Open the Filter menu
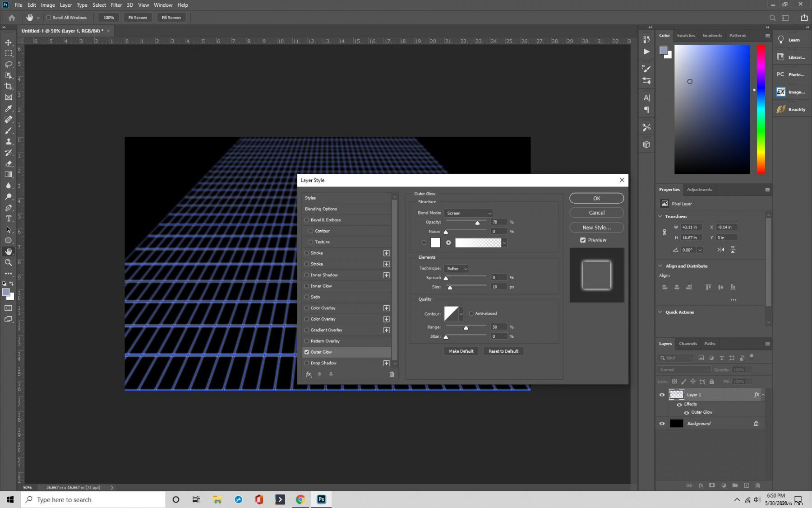 [116, 5]
